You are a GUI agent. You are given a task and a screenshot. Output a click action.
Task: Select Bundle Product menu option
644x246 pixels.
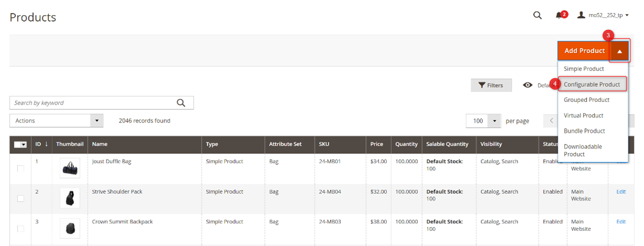(x=584, y=131)
